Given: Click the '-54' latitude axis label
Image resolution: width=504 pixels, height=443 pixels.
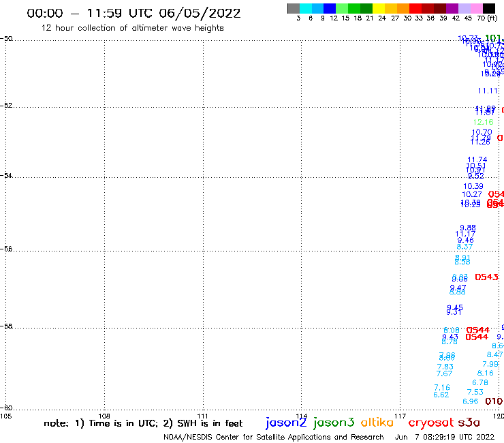Looking at the screenshot, I should (6, 176).
